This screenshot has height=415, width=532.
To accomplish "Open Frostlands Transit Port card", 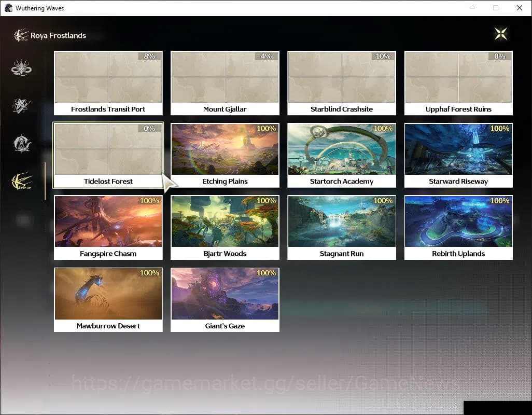I will coord(108,83).
